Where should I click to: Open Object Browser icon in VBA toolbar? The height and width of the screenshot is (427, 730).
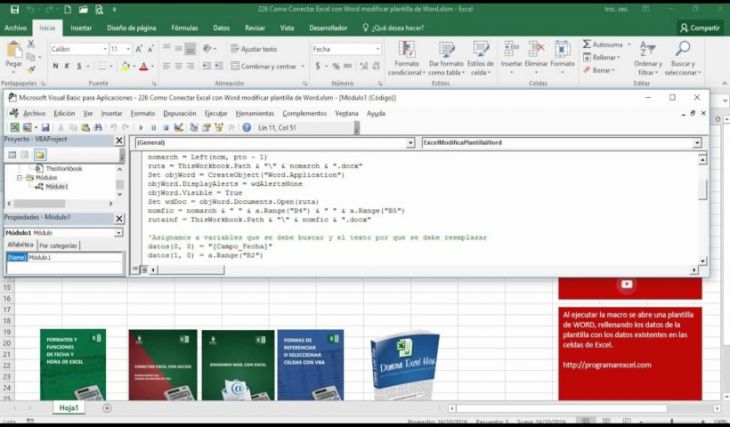click(x=219, y=128)
